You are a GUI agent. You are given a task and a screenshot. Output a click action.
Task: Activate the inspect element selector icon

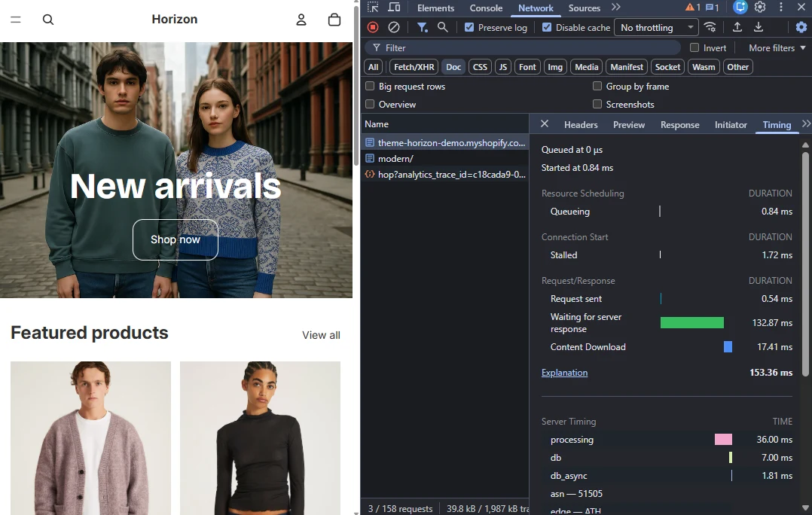point(373,8)
